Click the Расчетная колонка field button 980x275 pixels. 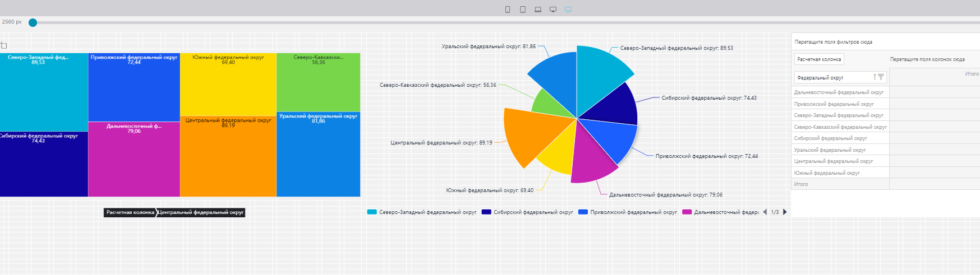[819, 59]
